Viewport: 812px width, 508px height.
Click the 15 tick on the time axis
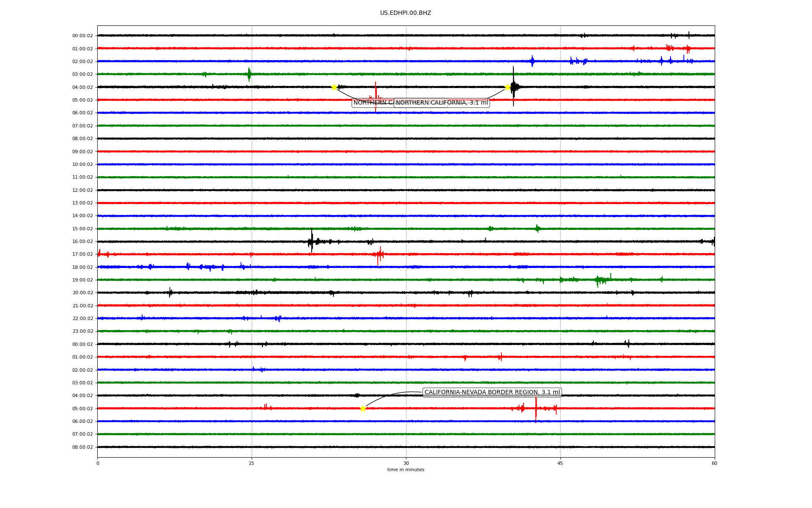(252, 463)
